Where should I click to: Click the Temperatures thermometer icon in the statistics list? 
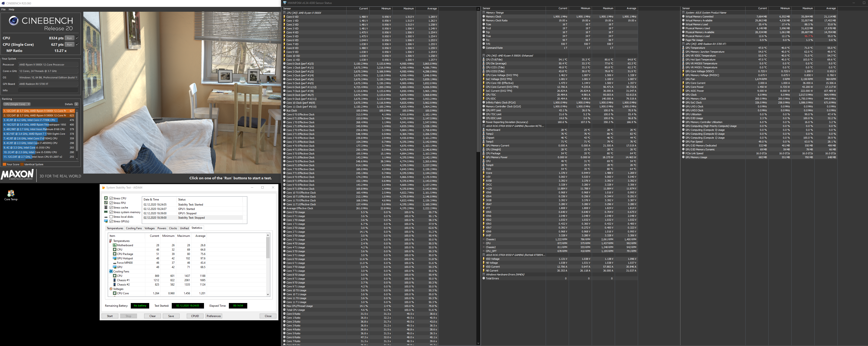111,241
